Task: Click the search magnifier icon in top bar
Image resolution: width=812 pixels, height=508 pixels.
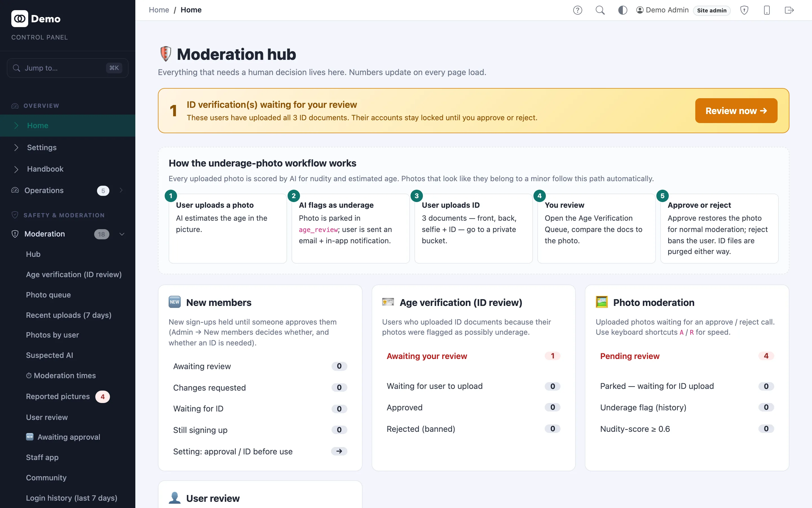Action: tap(600, 10)
